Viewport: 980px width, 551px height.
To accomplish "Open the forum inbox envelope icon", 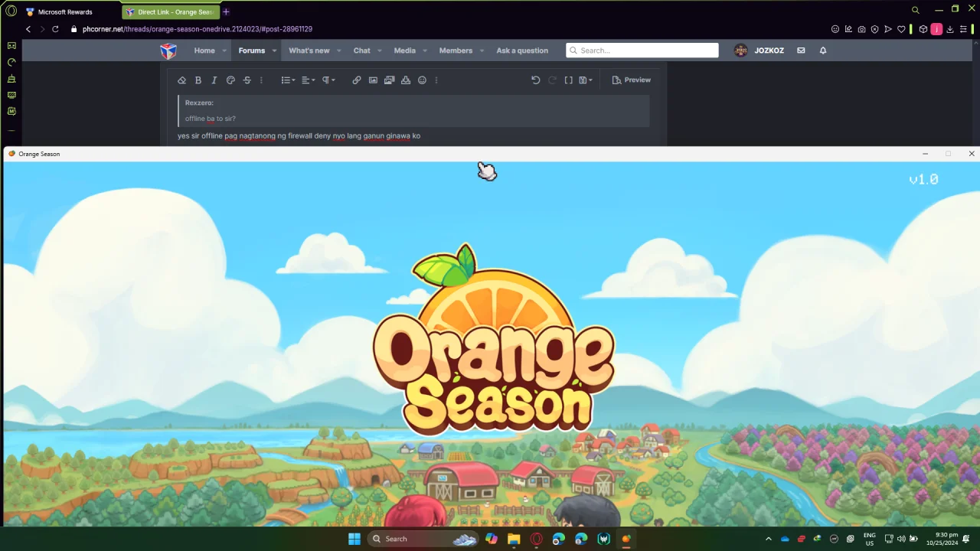I will (x=801, y=51).
